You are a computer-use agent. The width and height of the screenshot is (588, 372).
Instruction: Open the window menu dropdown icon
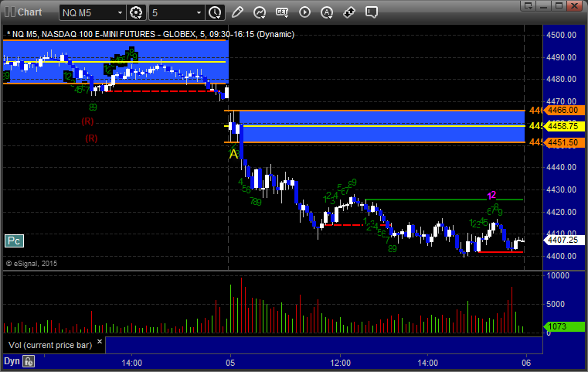(x=529, y=5)
